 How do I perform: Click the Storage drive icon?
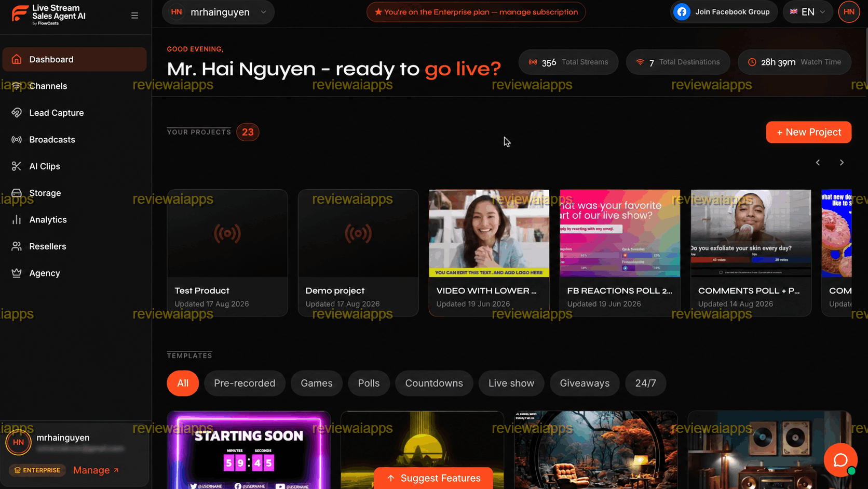pos(17,193)
